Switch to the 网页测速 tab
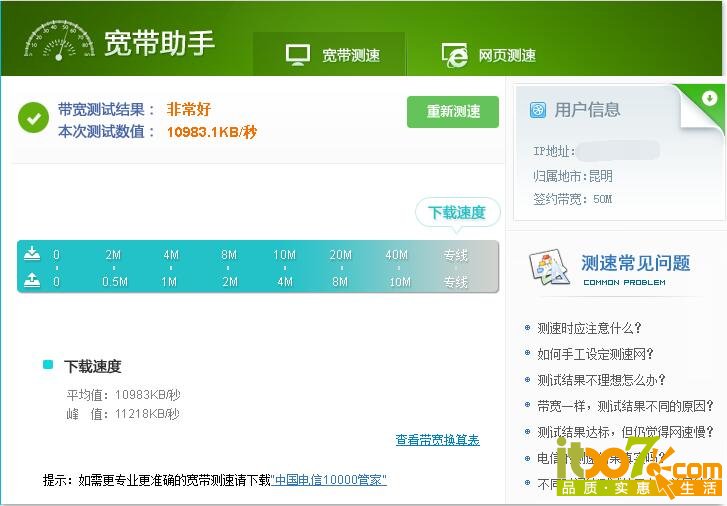Screen dimensions: 727x506 tap(489, 55)
